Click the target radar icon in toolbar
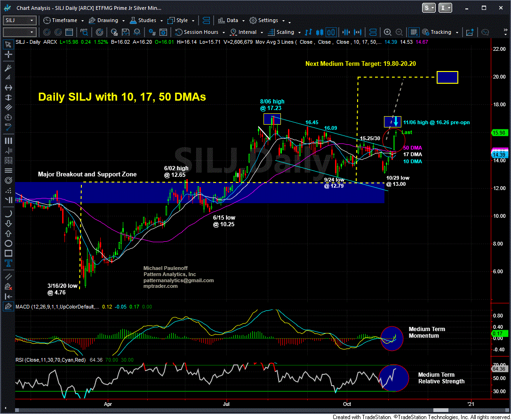This screenshot has height=420, width=511. click(x=100, y=32)
